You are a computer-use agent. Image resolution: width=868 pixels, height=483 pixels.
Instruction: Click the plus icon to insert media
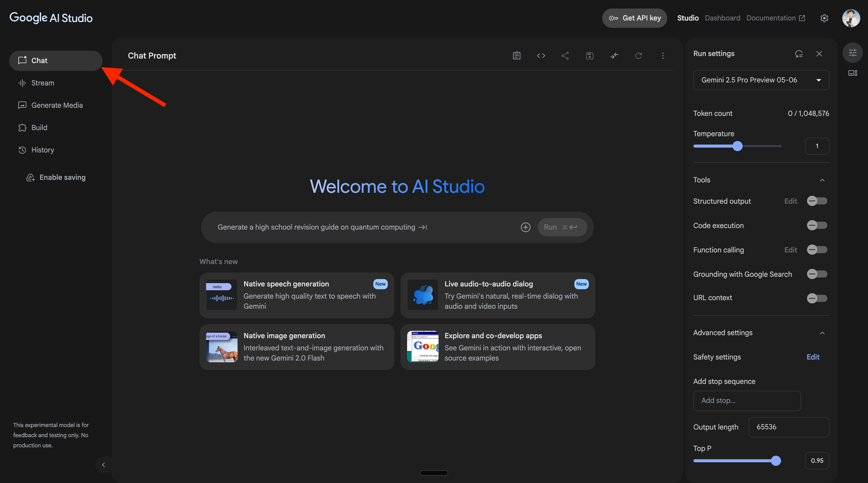tap(526, 227)
